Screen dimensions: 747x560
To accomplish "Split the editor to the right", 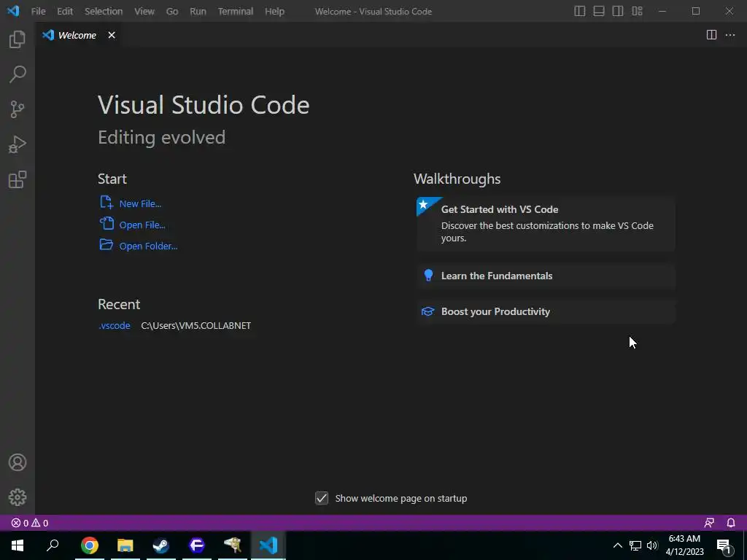I will coord(711,35).
